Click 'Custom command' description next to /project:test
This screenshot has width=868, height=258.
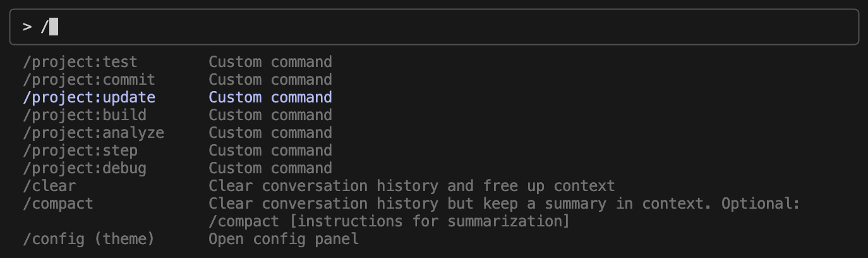(x=270, y=62)
